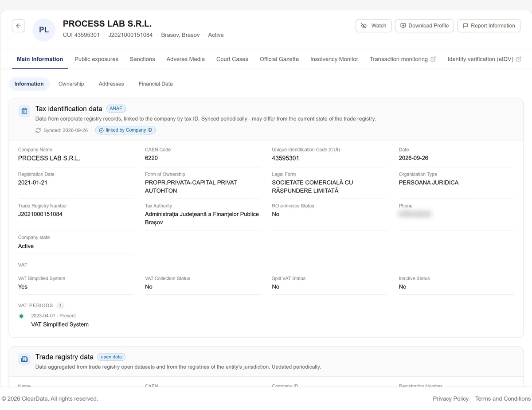Screen dimensions: 532x410
Task: Click the RO e-Invoice Status No value
Action: tap(276, 214)
